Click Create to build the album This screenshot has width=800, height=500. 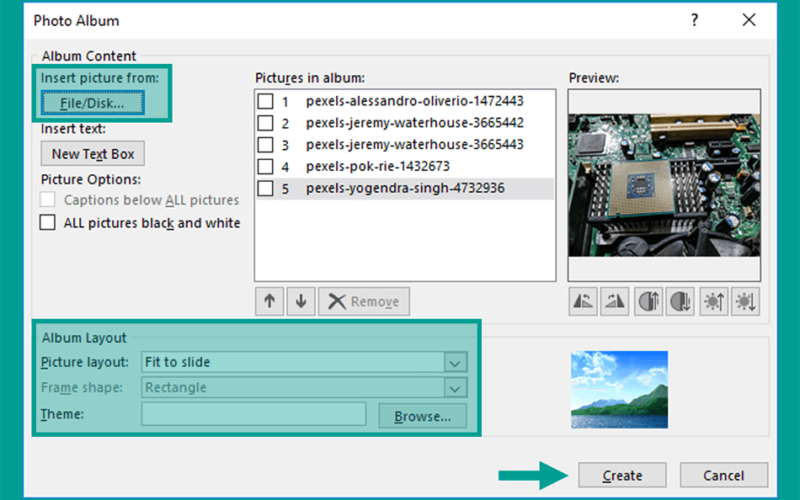click(622, 476)
